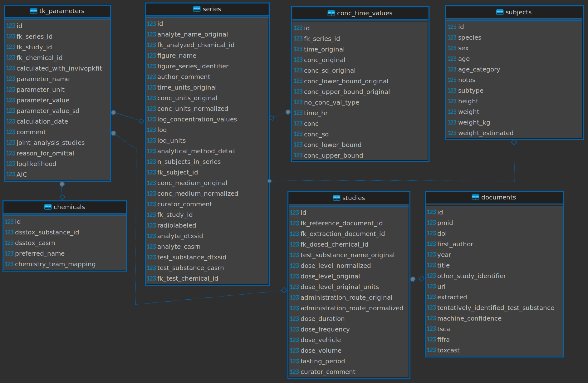Viewport: 588px width, 383px height.
Task: Click the numeric icon beside loglikelihood
Action: click(x=11, y=164)
